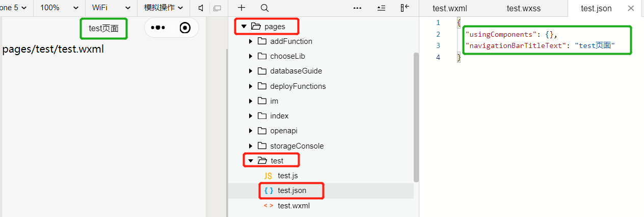Open the three-dots more options menu
This screenshot has width=644, height=217.
(x=357, y=8)
